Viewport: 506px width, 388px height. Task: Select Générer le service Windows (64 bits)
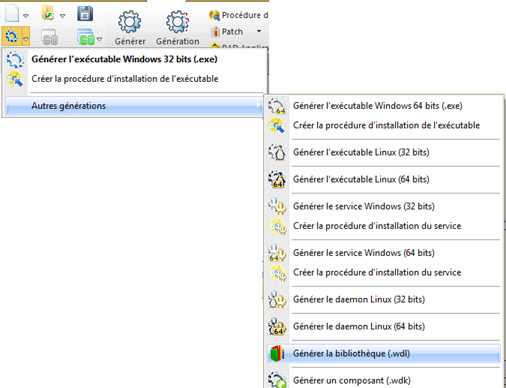[364, 253]
